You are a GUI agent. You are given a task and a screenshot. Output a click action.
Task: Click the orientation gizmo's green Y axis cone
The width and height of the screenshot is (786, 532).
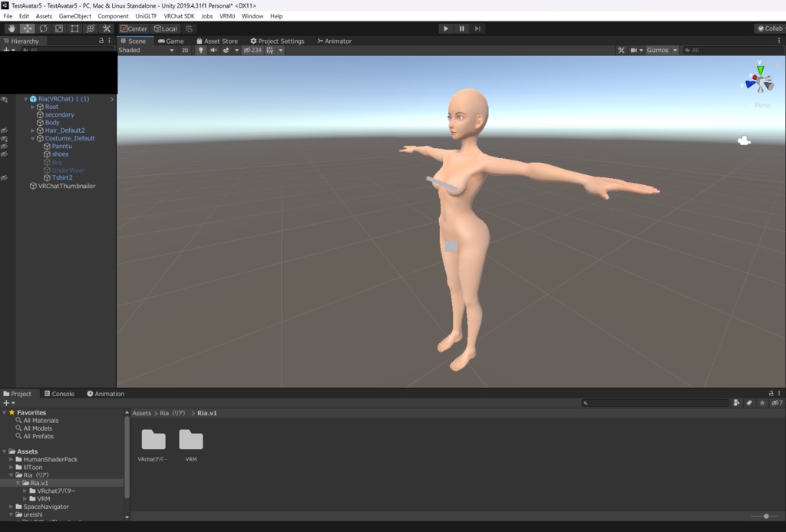click(761, 69)
